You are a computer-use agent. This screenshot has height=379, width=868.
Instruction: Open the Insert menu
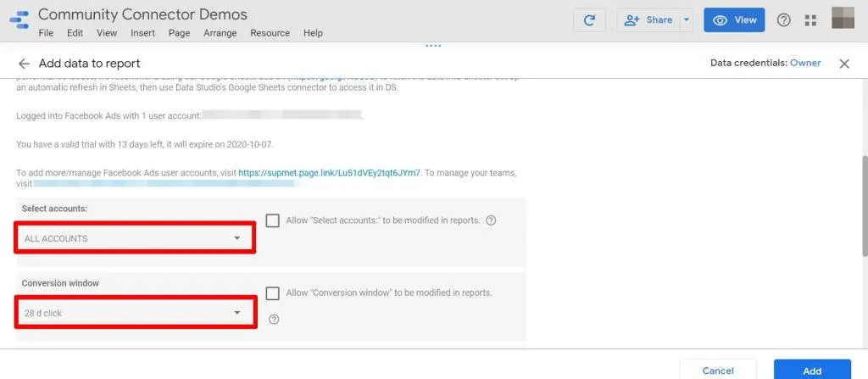142,33
